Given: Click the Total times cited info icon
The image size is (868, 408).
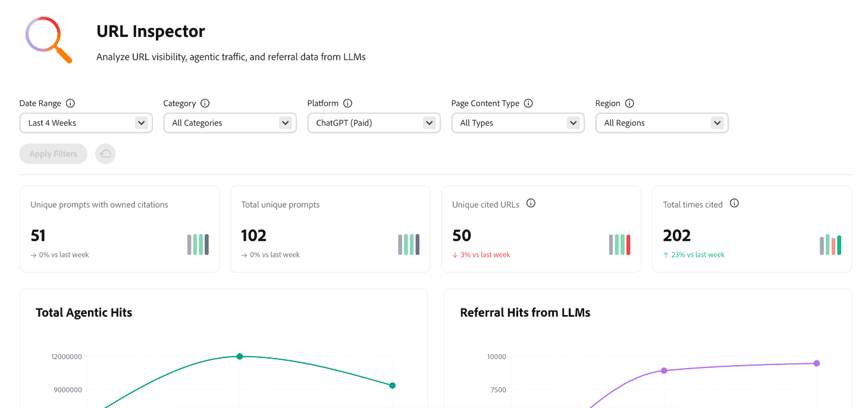Looking at the screenshot, I should pyautogui.click(x=734, y=203).
